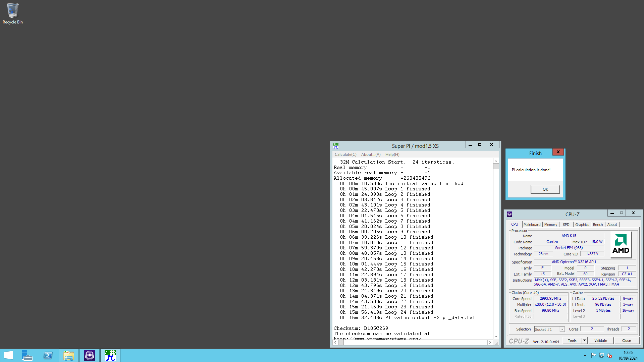
Task: Click the Technology value 28 nm
Action: point(543,254)
